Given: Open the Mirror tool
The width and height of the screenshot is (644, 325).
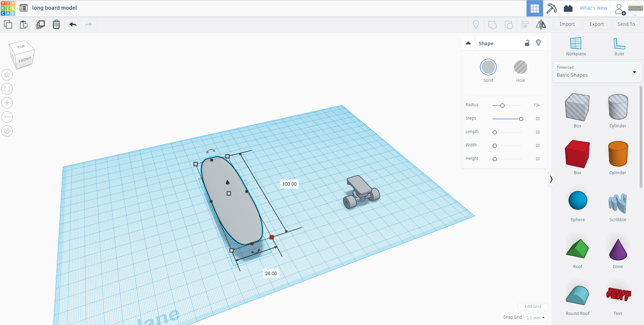Looking at the screenshot, I should coord(541,24).
